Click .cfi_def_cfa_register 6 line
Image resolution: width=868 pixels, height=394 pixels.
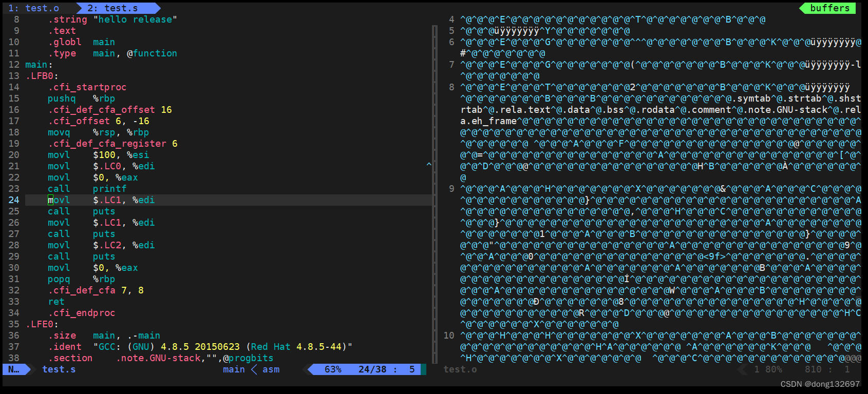click(112, 144)
